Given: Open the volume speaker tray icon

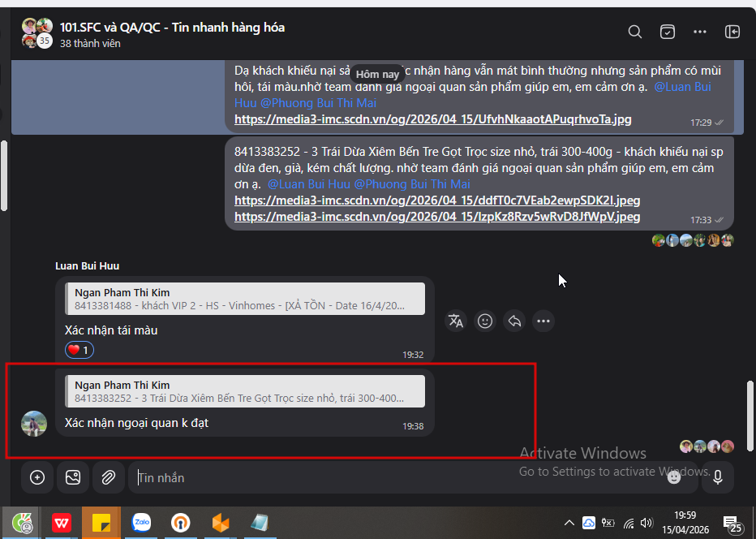Looking at the screenshot, I should tap(646, 523).
